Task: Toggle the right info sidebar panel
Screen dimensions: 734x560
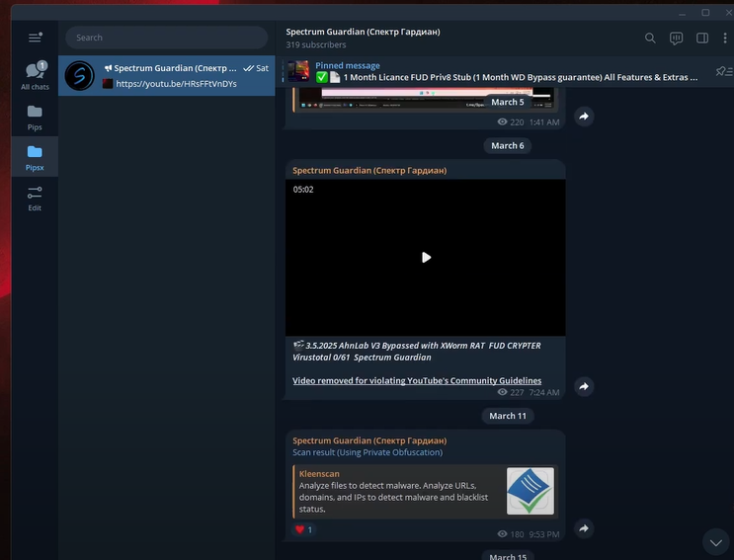Action: coord(702,38)
